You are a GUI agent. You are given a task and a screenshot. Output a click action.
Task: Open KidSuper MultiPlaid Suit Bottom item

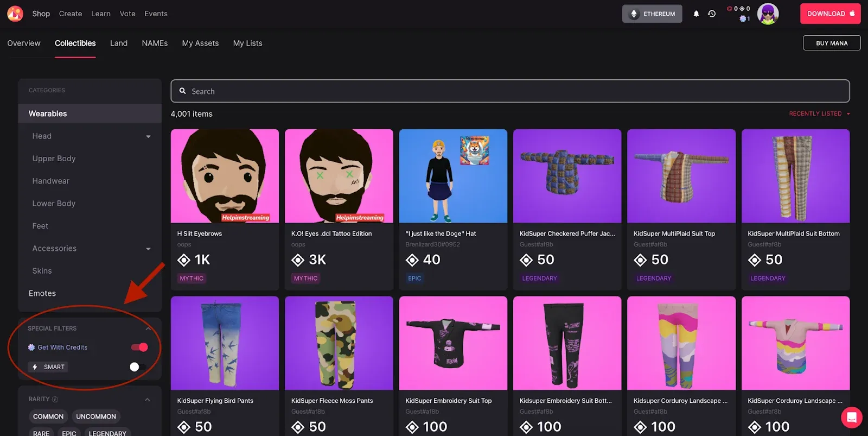796,209
